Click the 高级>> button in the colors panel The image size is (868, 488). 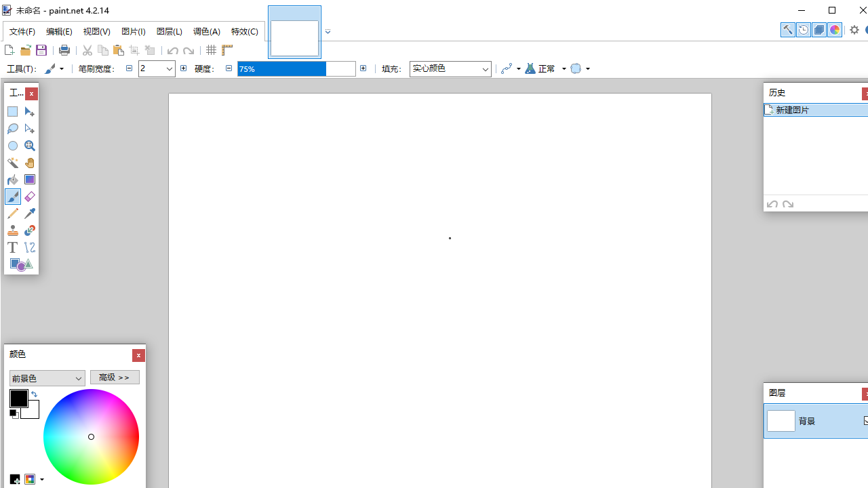[115, 378]
